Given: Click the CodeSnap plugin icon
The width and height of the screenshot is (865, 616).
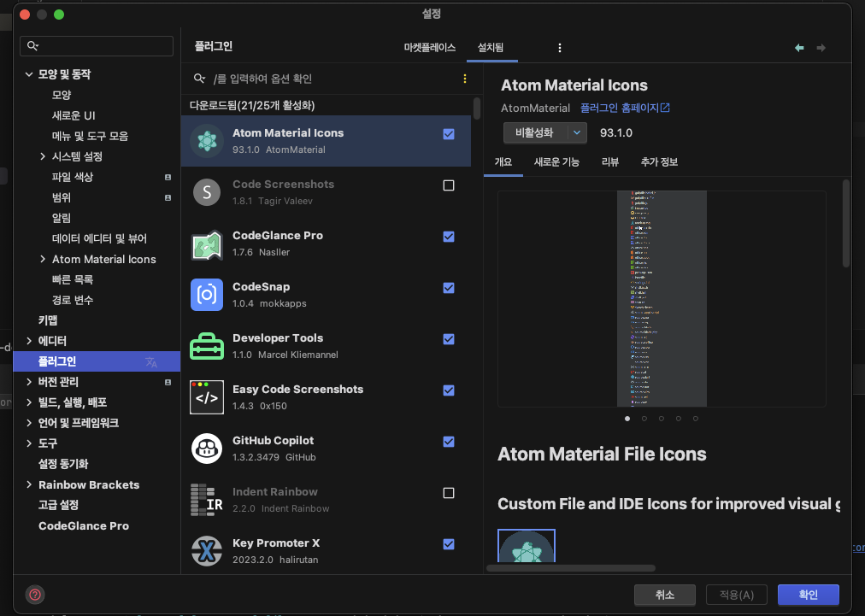Looking at the screenshot, I should pyautogui.click(x=207, y=295).
